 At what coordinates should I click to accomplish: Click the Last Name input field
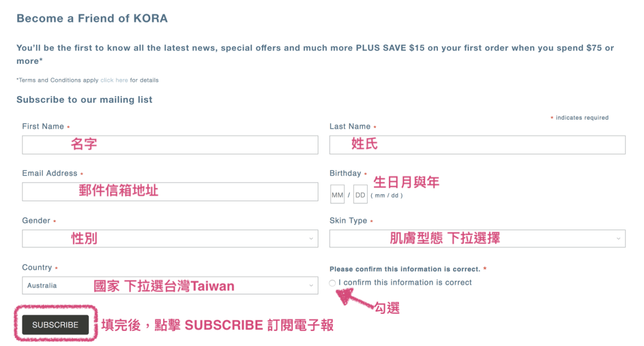click(x=477, y=144)
